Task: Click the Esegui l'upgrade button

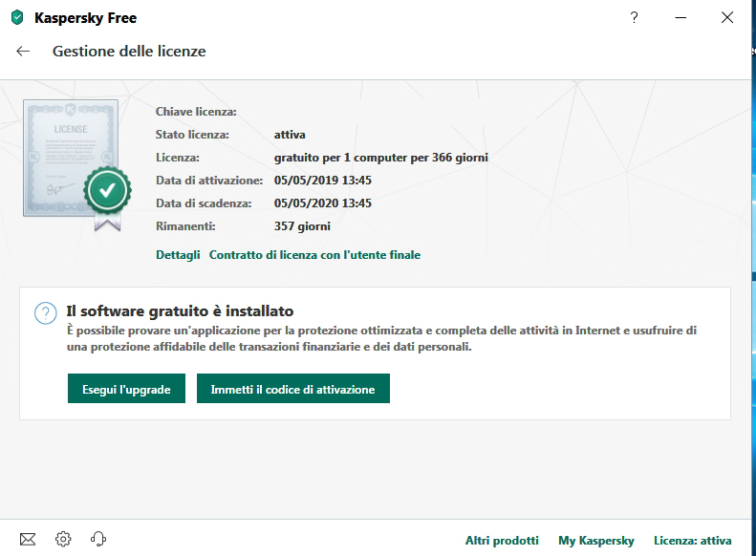Action: coord(126,388)
